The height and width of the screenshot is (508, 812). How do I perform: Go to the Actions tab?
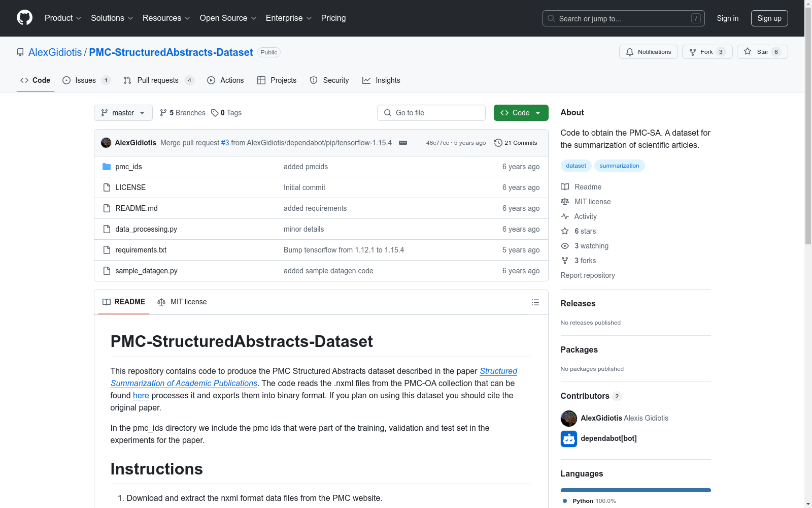pyautogui.click(x=225, y=80)
